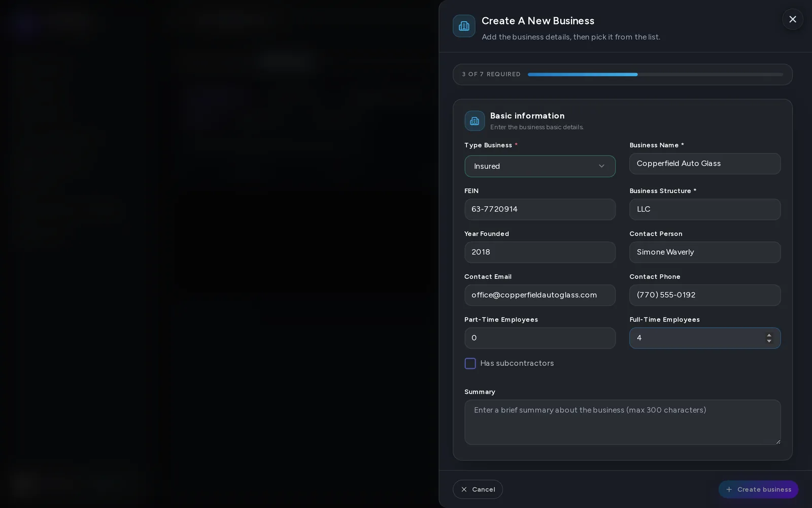Click the building icon beside Create A New Business

coord(464,26)
